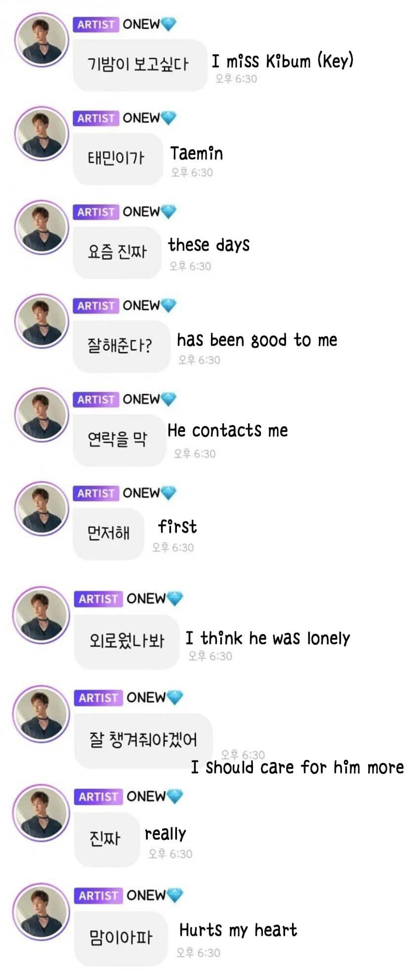Click the timestamp under 'Hurts my heart'
Image resolution: width=420 pixels, height=980 pixels.
tap(198, 952)
